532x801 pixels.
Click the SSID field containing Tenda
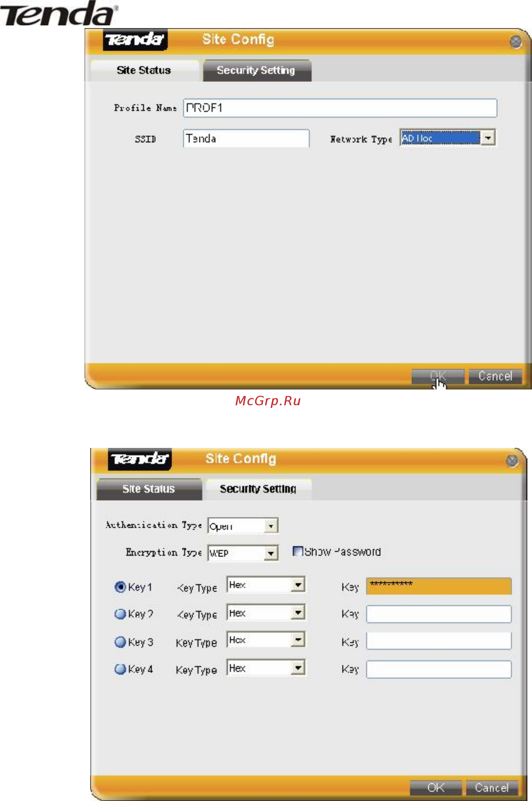(246, 139)
